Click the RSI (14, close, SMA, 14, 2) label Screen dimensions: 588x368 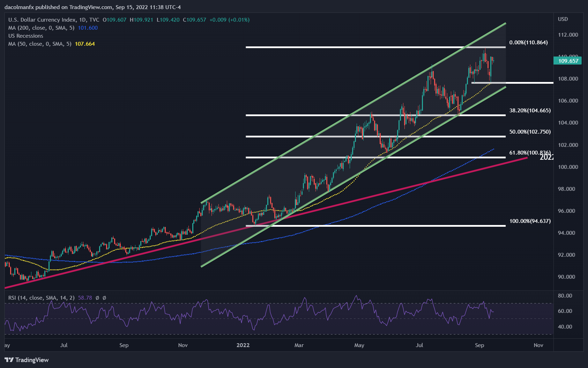42,298
